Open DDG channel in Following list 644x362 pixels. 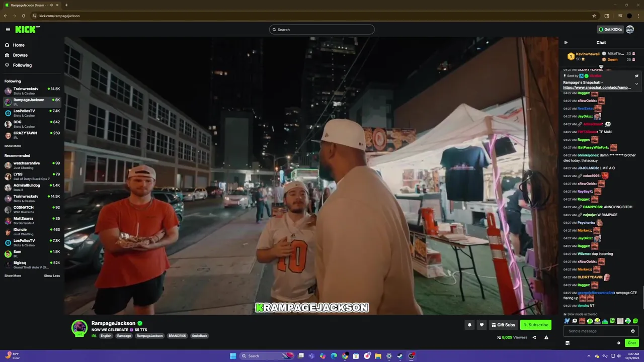(x=32, y=124)
